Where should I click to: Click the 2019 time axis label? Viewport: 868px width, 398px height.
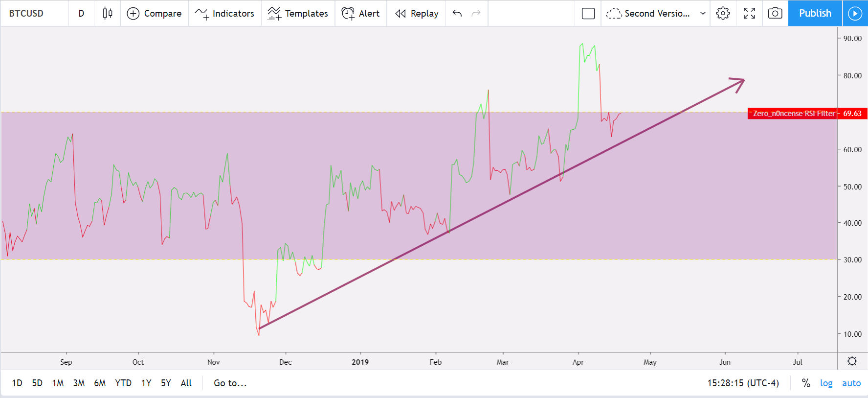(x=360, y=362)
